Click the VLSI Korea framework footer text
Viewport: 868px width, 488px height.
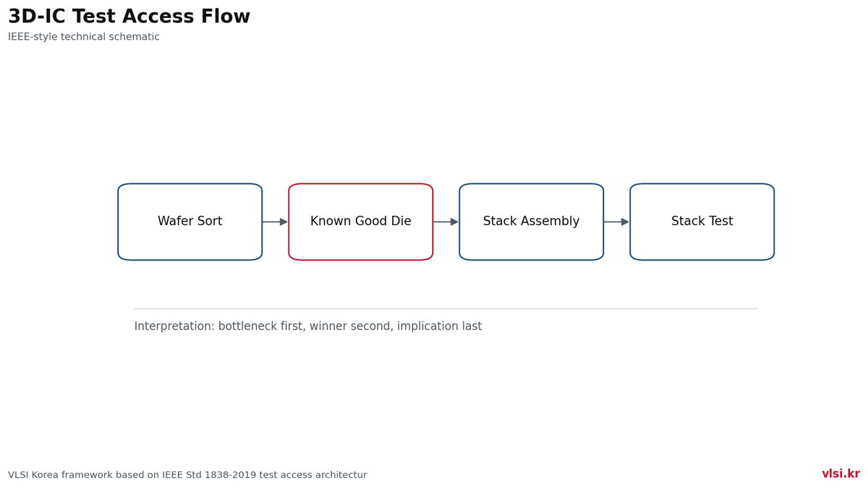click(187, 475)
